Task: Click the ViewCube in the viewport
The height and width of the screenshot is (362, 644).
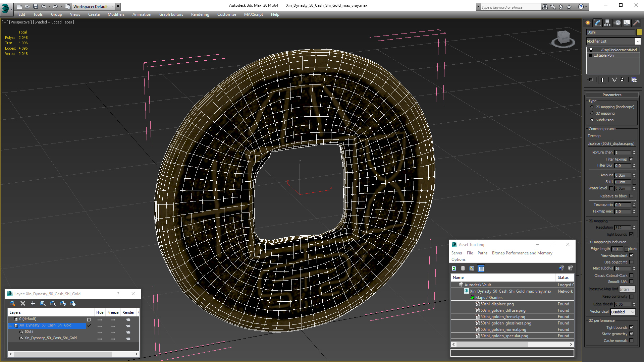Action: [563, 39]
